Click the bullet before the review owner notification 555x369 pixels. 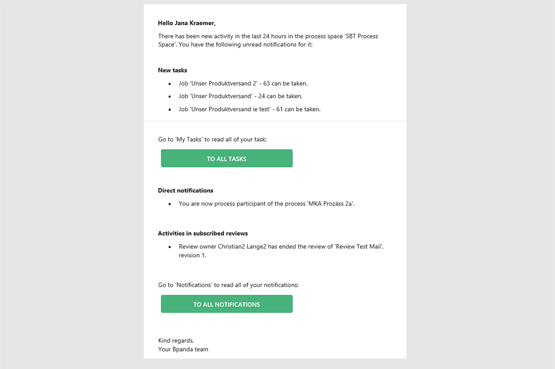(170, 247)
